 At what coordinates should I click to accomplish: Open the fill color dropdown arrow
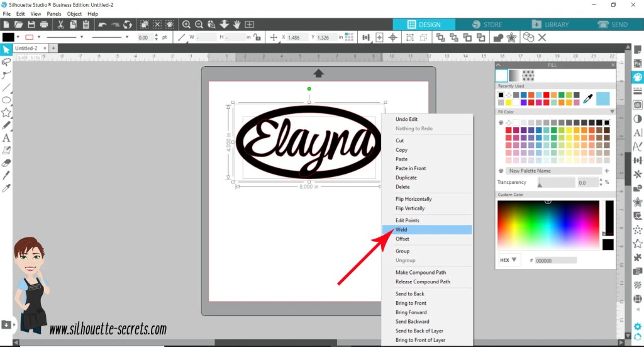pos(18,37)
